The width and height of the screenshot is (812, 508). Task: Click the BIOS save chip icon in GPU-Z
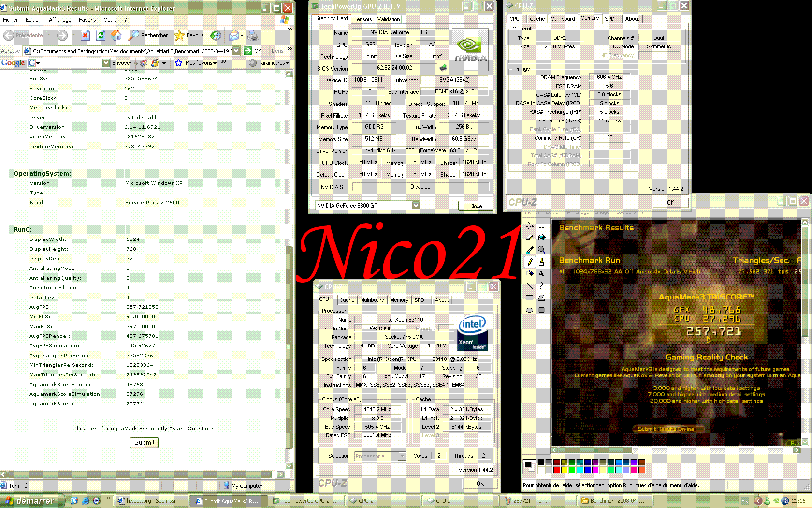(x=443, y=68)
